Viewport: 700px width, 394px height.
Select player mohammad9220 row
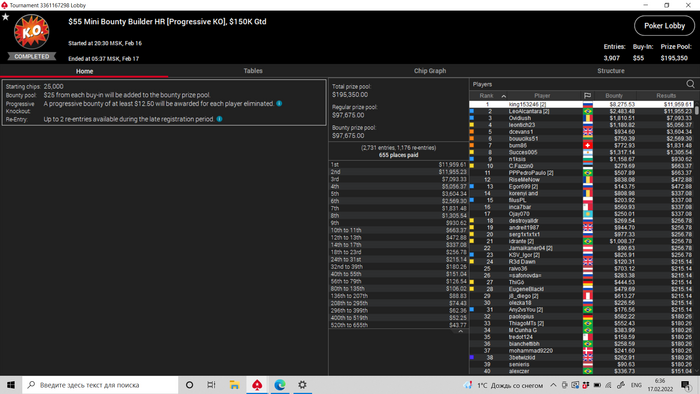(x=582, y=351)
